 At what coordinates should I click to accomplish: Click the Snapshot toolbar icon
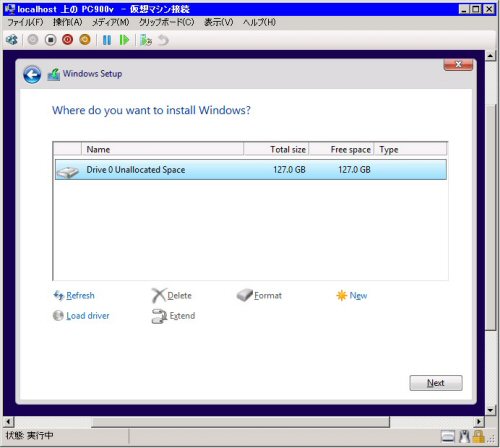pos(146,40)
